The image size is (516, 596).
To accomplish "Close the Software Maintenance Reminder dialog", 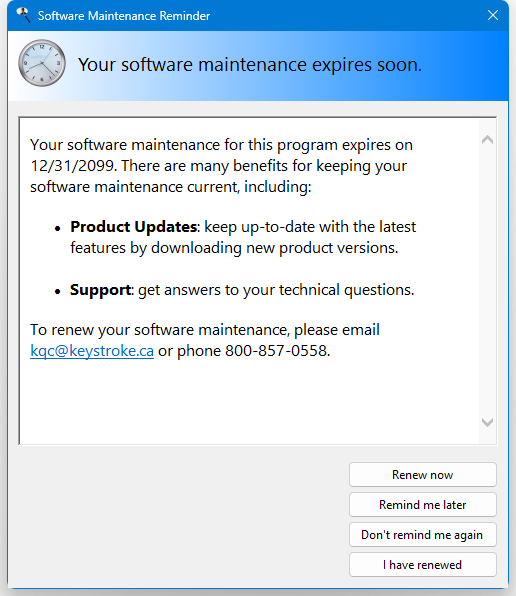I will (x=493, y=15).
